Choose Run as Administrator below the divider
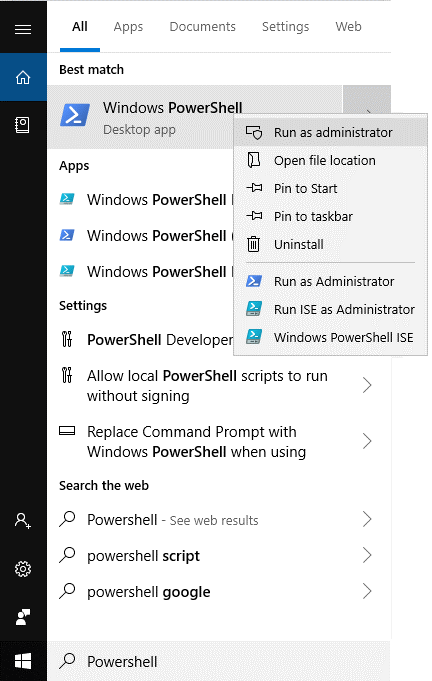 (330, 281)
